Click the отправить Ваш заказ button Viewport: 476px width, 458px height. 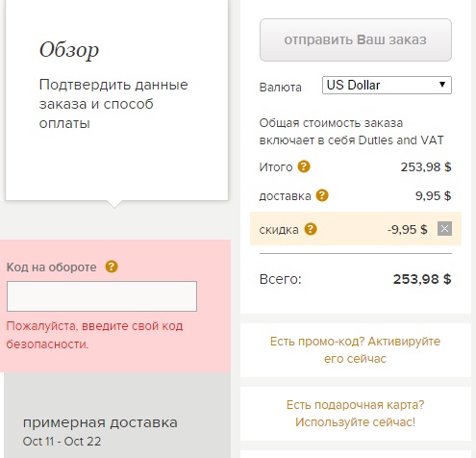click(356, 39)
